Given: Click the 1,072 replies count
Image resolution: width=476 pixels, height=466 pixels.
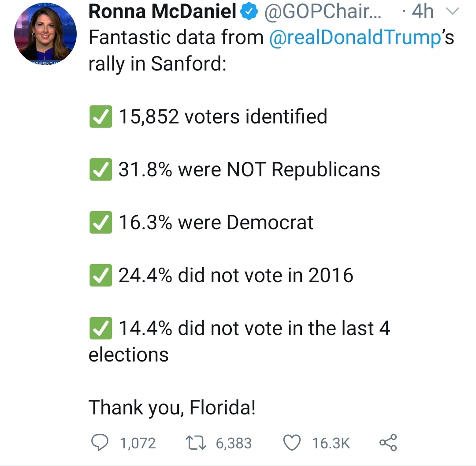Looking at the screenshot, I should (138, 443).
